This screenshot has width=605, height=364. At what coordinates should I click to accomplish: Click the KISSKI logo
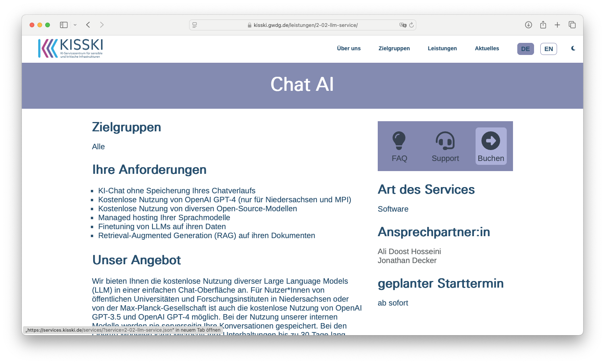[70, 48]
